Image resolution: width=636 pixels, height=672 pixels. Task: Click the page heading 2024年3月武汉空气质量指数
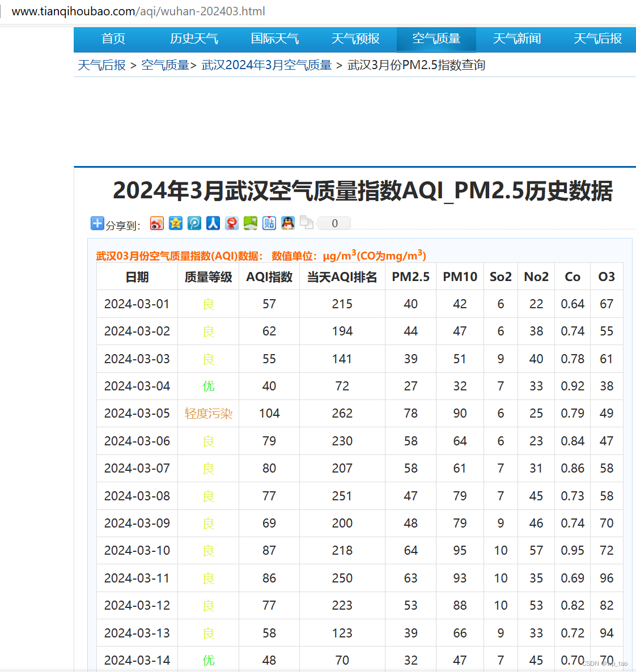(x=362, y=191)
